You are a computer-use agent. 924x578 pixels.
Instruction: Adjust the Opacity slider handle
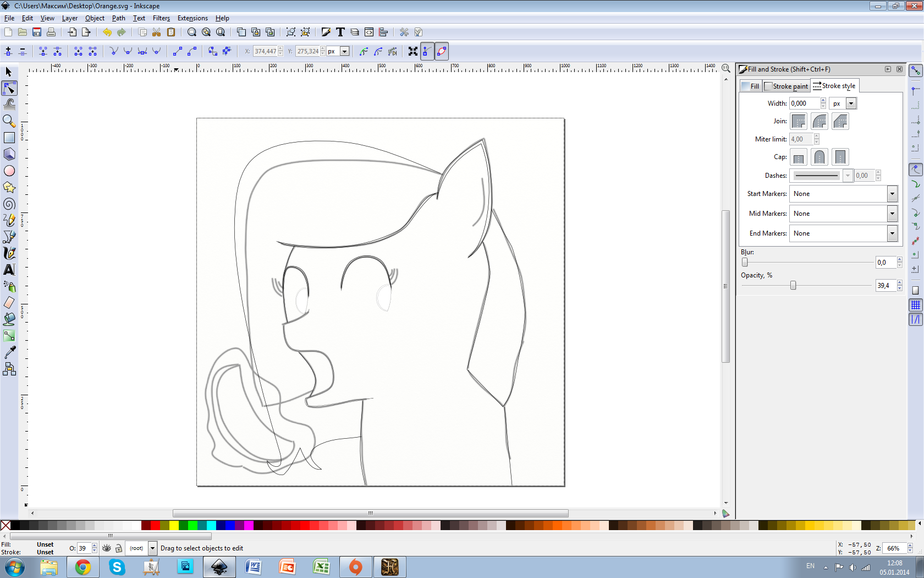[x=793, y=285]
